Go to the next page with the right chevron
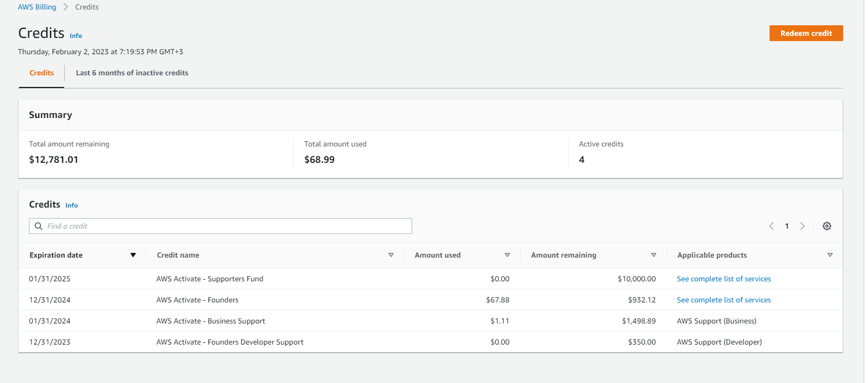The height and width of the screenshot is (383, 868). click(x=803, y=226)
